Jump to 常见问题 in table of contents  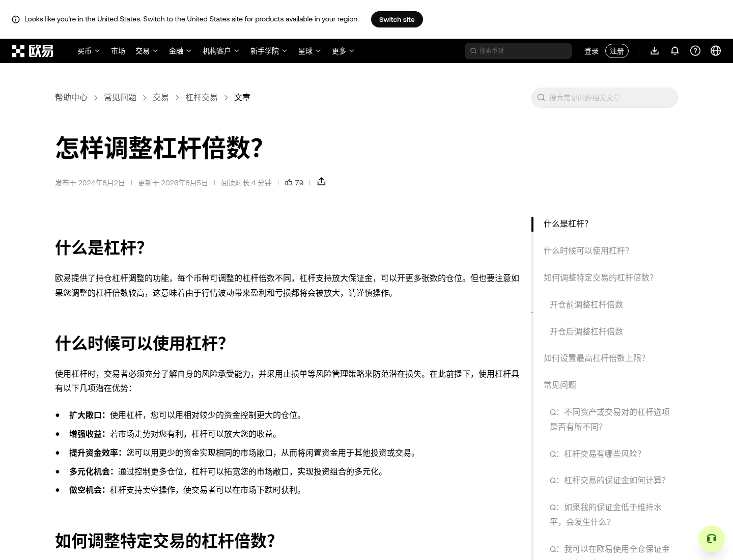click(560, 385)
